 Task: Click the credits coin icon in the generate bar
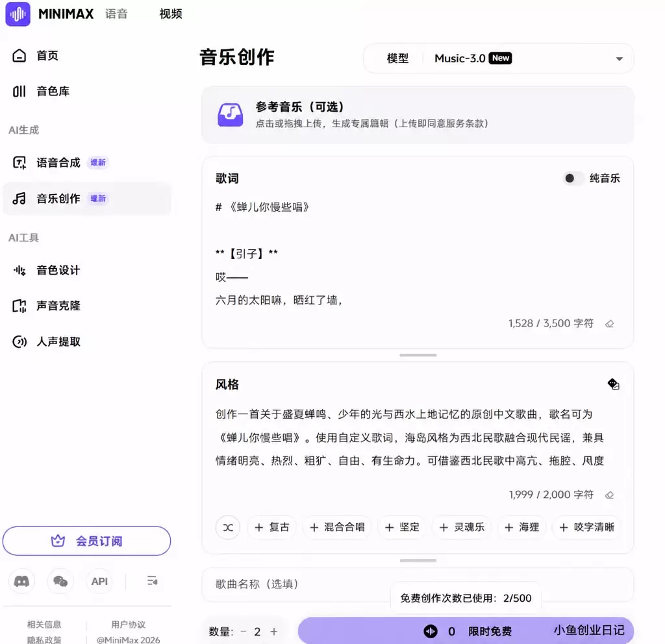pyautogui.click(x=431, y=631)
